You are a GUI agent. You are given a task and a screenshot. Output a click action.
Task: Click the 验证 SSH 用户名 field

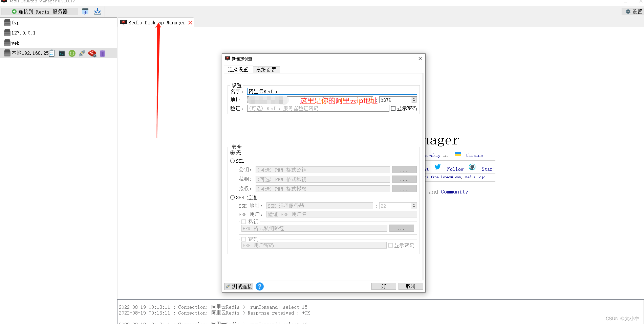point(342,214)
